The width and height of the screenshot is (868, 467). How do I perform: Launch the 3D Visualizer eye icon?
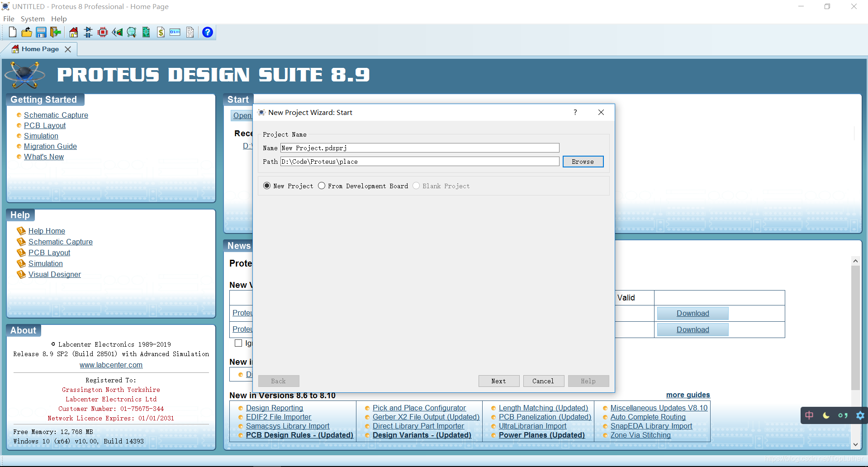(117, 32)
